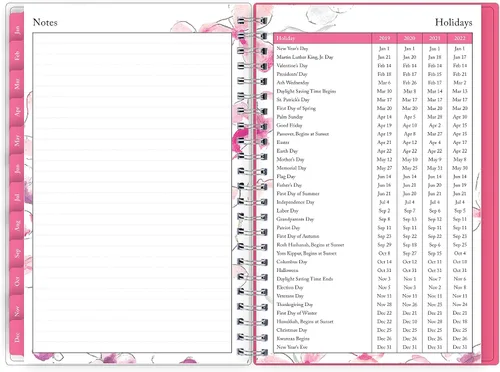Image resolution: width=500 pixels, height=372 pixels.
Task: Click Thanksgiving Day's 2022 date cell
Action: click(460, 305)
